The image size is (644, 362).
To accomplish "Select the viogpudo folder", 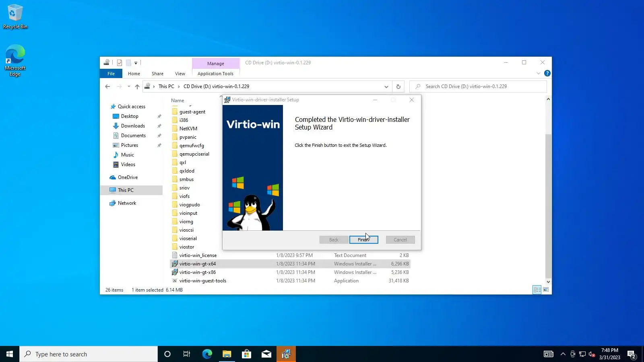I will click(x=189, y=205).
